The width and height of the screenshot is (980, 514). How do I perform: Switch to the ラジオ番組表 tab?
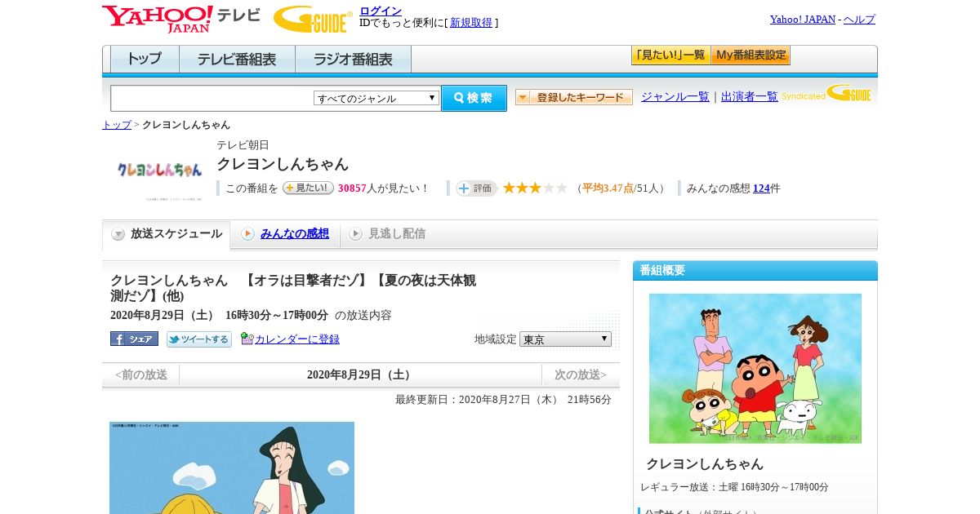point(353,60)
